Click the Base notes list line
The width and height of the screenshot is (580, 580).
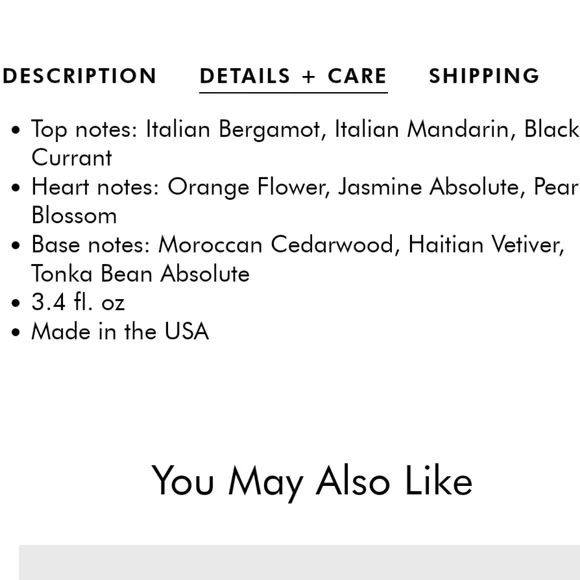[298, 259]
